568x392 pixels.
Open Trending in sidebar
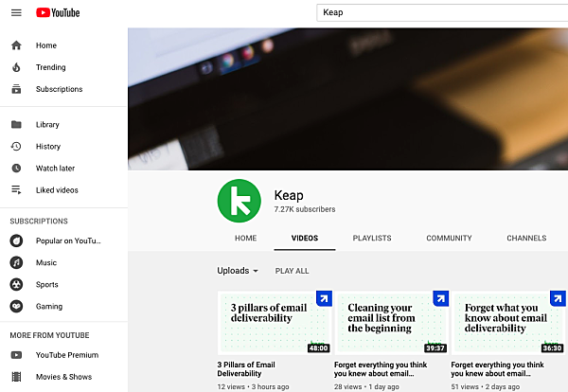pos(51,67)
